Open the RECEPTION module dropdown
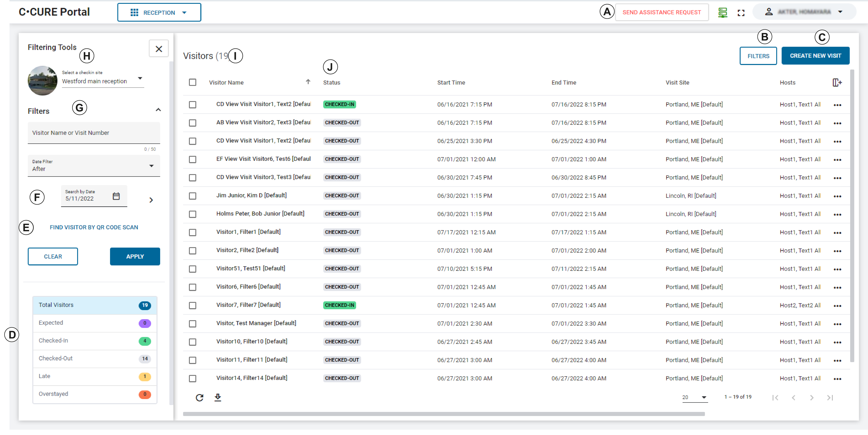868x435 pixels. click(x=159, y=12)
